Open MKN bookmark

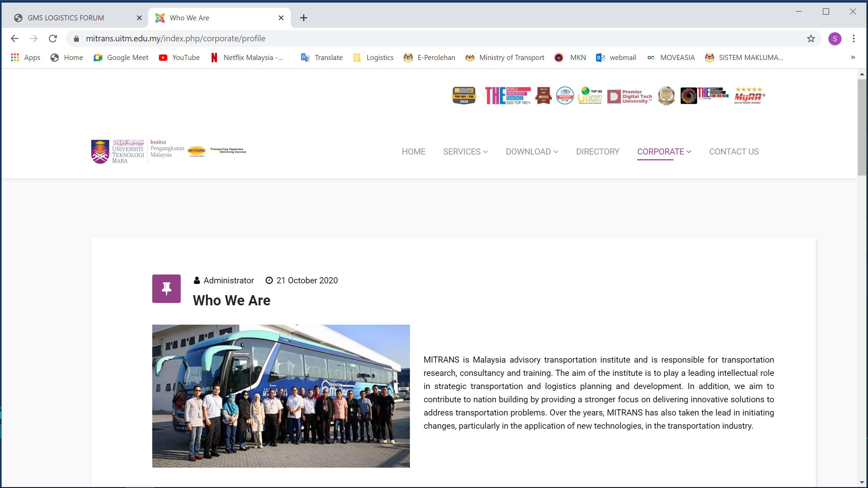click(x=570, y=58)
